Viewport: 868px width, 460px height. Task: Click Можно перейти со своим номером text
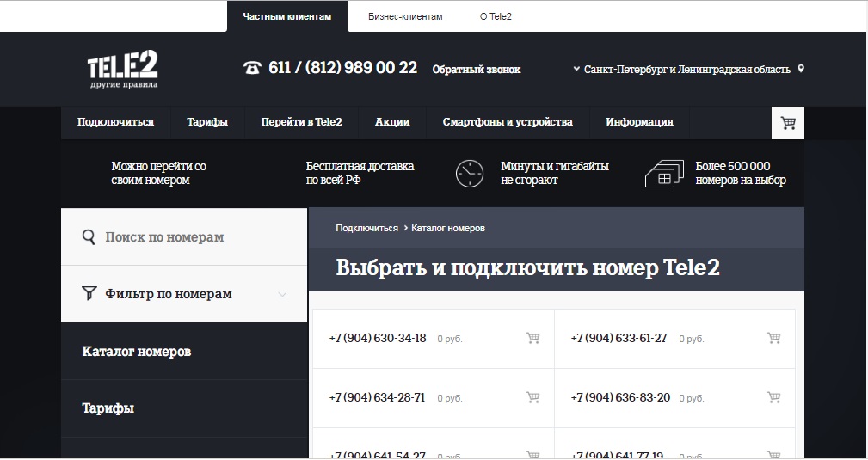tap(158, 173)
